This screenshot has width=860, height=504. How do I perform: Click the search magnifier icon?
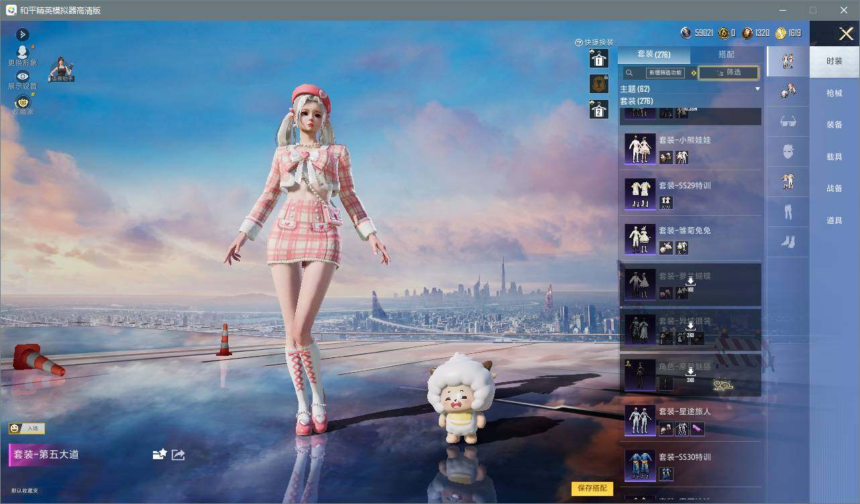pos(629,73)
